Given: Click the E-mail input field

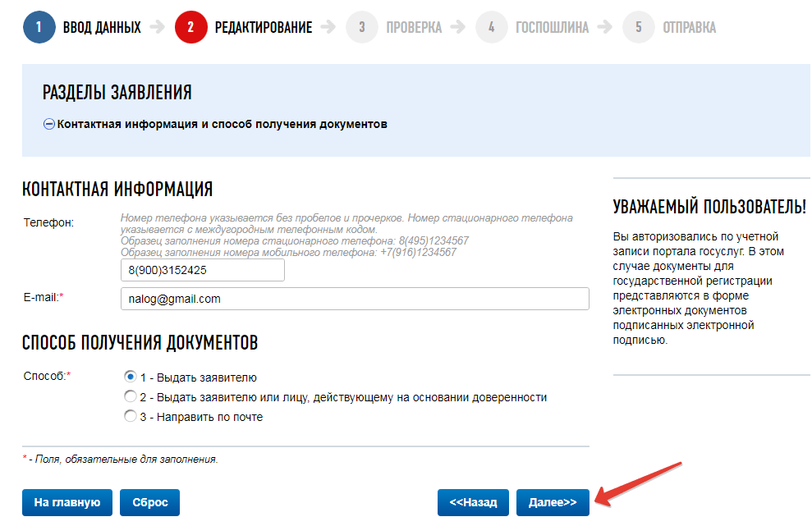Looking at the screenshot, I should tap(355, 299).
